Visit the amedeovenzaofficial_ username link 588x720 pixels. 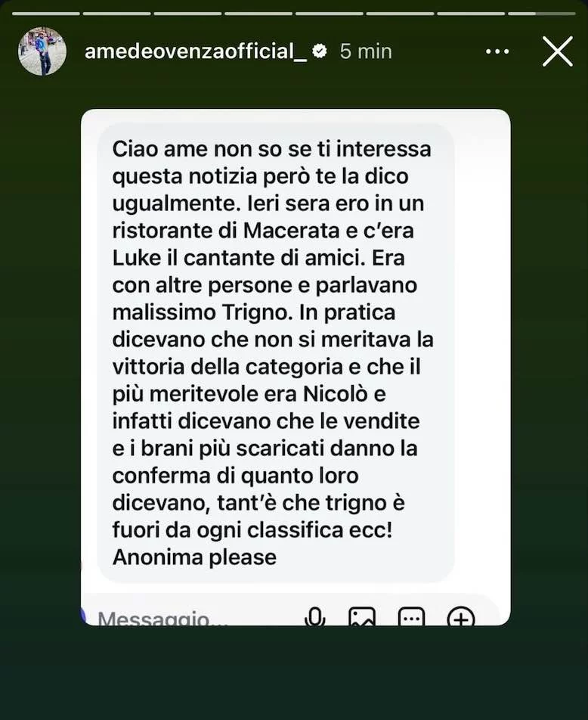[196, 51]
